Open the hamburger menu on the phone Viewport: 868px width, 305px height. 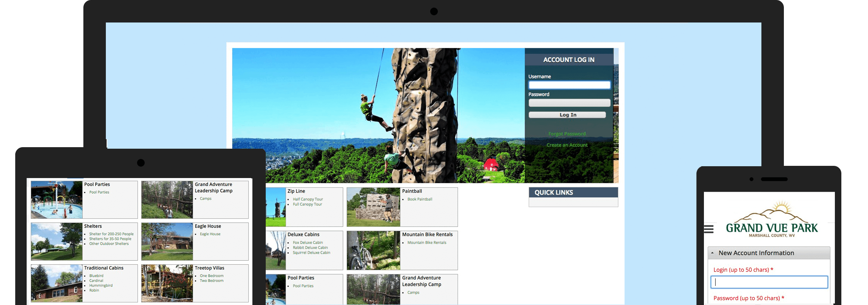(708, 229)
